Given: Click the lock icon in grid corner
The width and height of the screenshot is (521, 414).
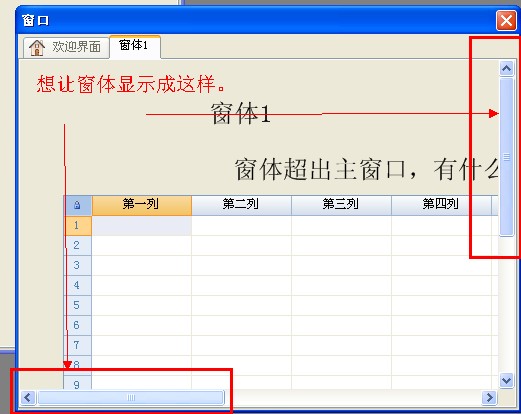Looking at the screenshot, I should (77, 205).
